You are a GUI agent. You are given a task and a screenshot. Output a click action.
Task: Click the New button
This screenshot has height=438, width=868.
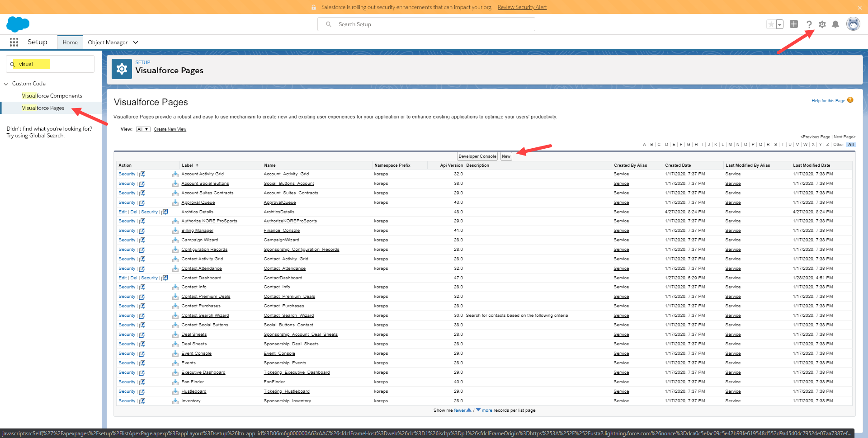[506, 156]
